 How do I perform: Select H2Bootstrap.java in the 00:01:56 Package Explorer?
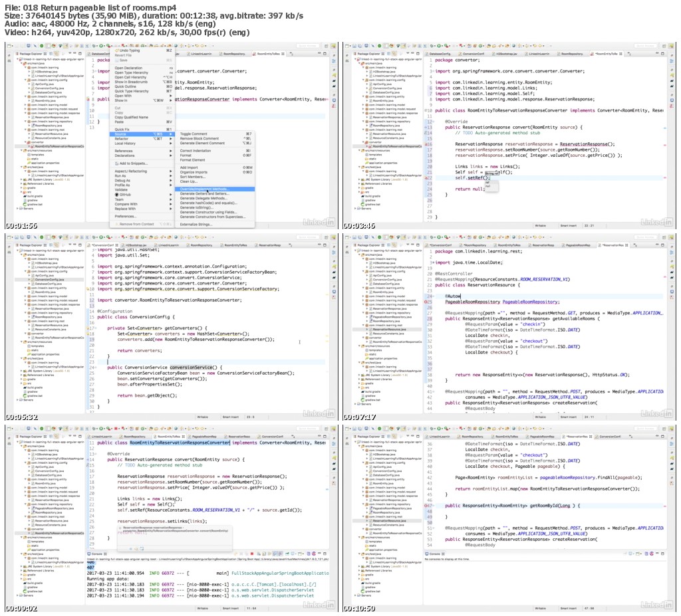pyautogui.click(x=45, y=72)
